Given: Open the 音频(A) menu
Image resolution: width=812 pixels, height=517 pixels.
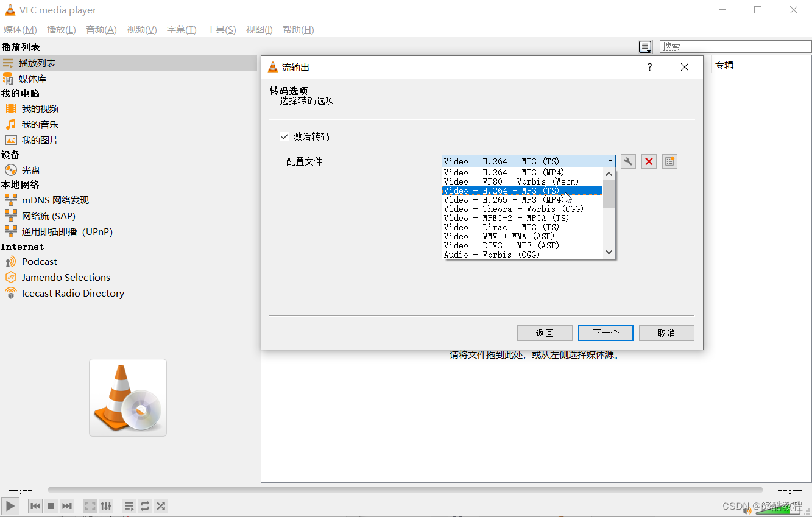Looking at the screenshot, I should (x=101, y=30).
